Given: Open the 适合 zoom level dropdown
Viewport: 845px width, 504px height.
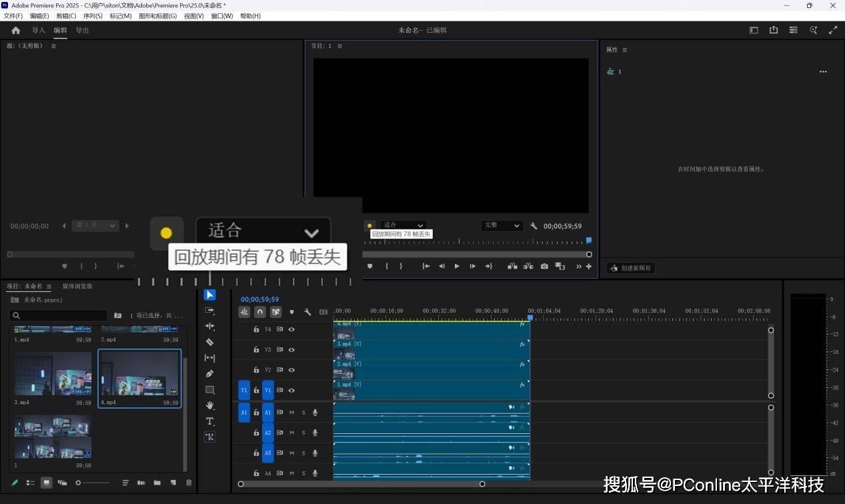Looking at the screenshot, I should 403,225.
